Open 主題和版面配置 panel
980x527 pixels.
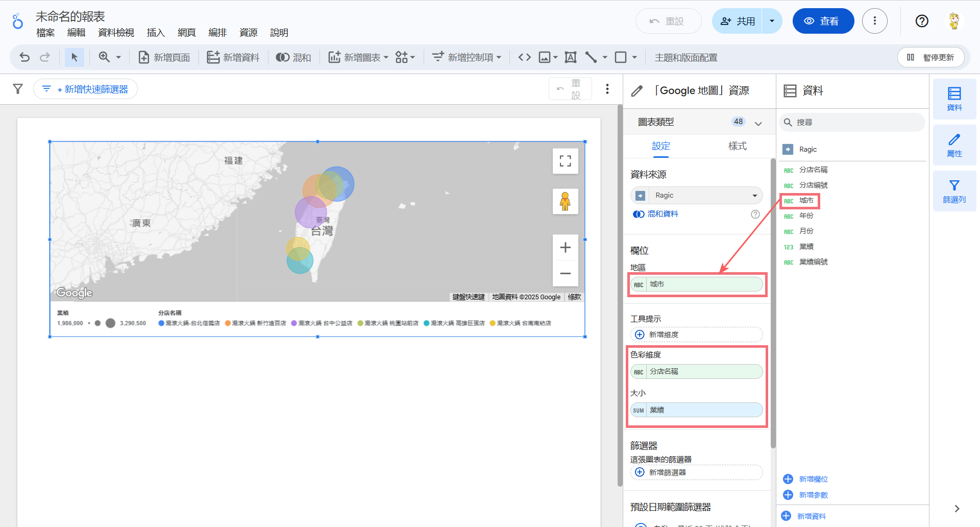pyautogui.click(x=686, y=58)
